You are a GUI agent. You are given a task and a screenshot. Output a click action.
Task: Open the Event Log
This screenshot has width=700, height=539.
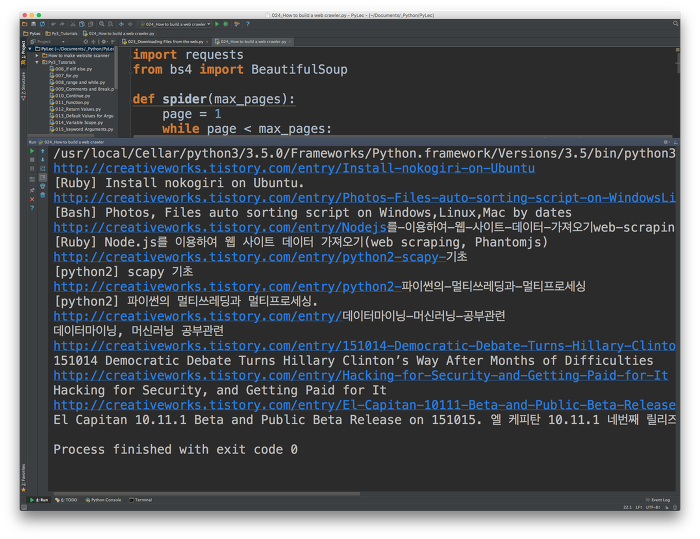point(658,500)
